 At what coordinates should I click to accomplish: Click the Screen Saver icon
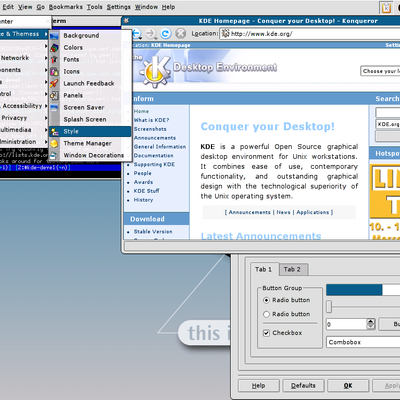point(54,108)
